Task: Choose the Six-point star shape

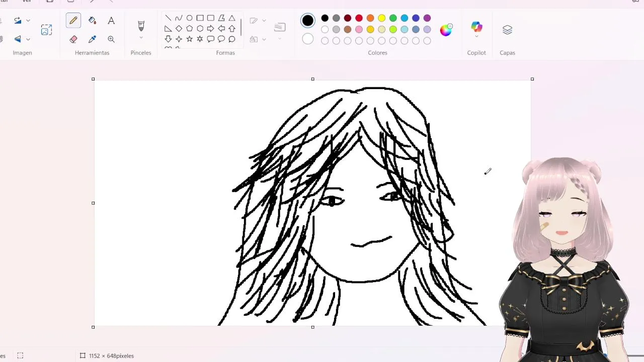Action: click(x=200, y=39)
